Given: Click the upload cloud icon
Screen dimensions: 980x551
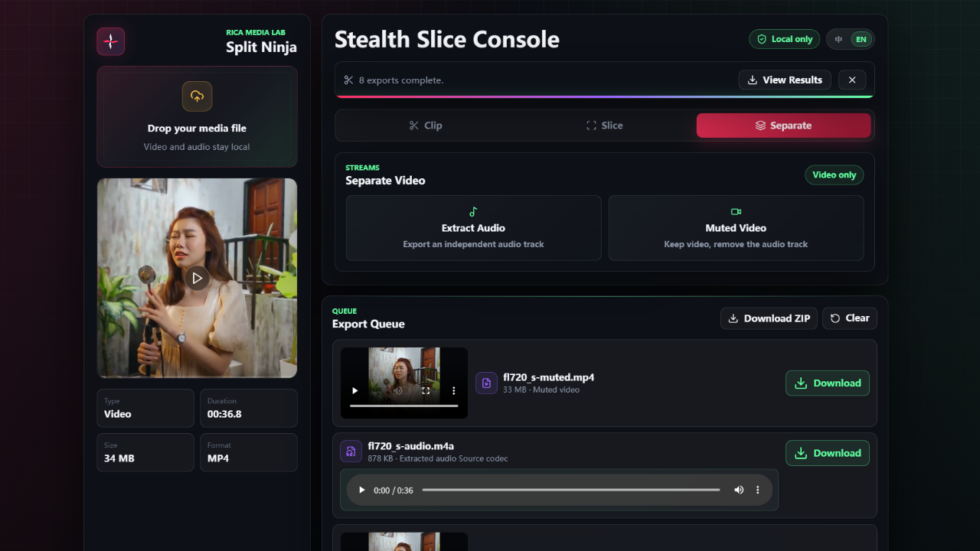Looking at the screenshot, I should (x=197, y=96).
